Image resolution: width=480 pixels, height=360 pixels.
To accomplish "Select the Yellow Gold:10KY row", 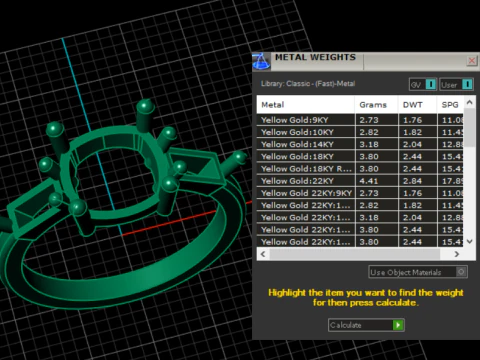I will click(360, 132).
